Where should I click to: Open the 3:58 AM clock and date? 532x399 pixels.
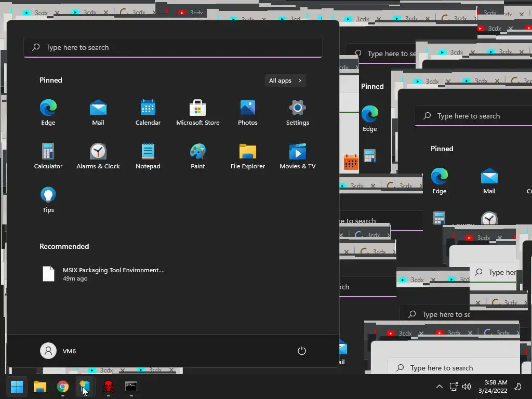point(493,387)
